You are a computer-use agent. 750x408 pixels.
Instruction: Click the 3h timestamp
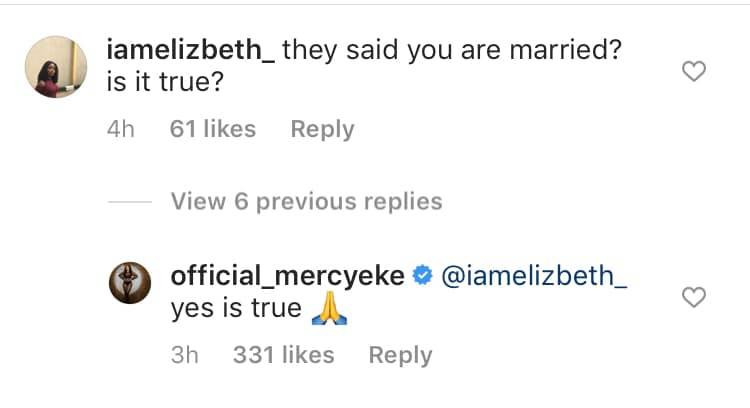[x=185, y=355]
